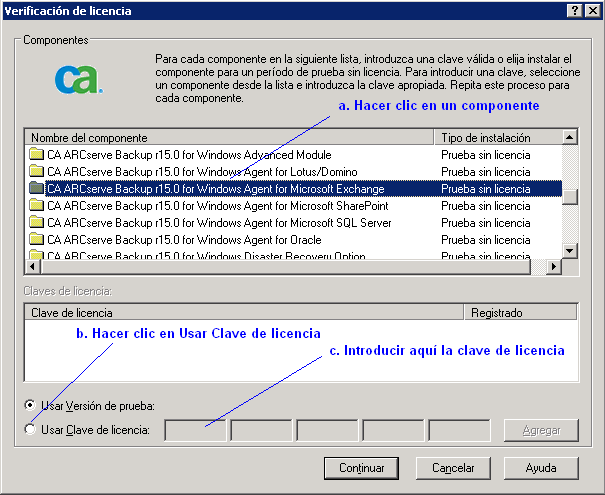Click the CA logo image
The width and height of the screenshot is (605, 495).
pyautogui.click(x=79, y=80)
